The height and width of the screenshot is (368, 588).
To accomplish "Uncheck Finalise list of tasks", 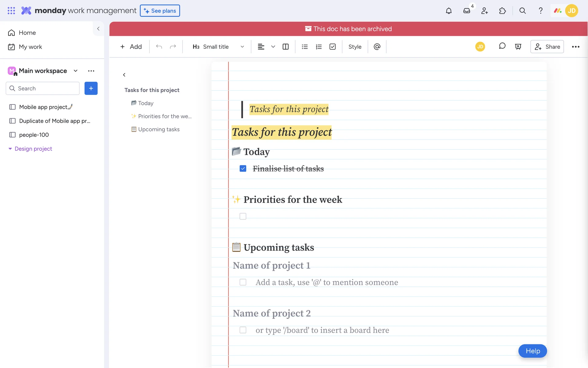I will click(243, 169).
